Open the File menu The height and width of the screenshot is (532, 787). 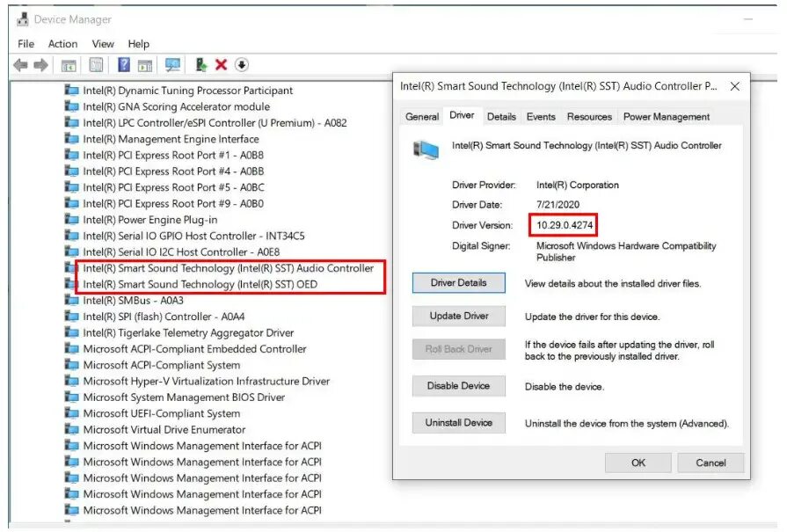coord(26,44)
